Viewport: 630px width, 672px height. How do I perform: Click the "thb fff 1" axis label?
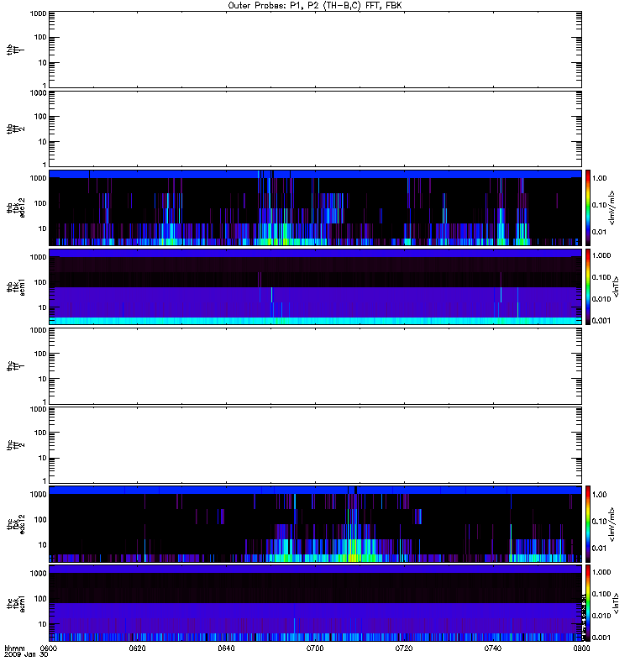coord(16,50)
